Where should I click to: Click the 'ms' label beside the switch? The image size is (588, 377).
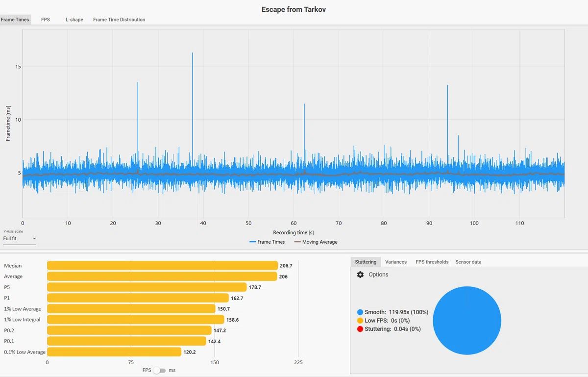tap(172, 370)
